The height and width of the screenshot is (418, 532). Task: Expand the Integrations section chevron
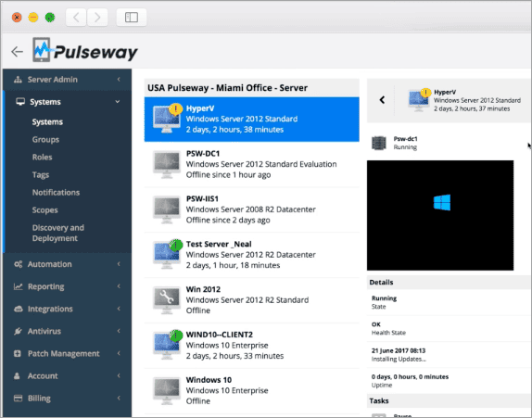[119, 309]
